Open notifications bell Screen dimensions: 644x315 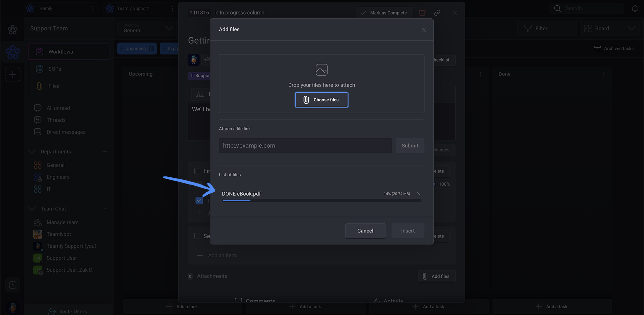coord(635,8)
